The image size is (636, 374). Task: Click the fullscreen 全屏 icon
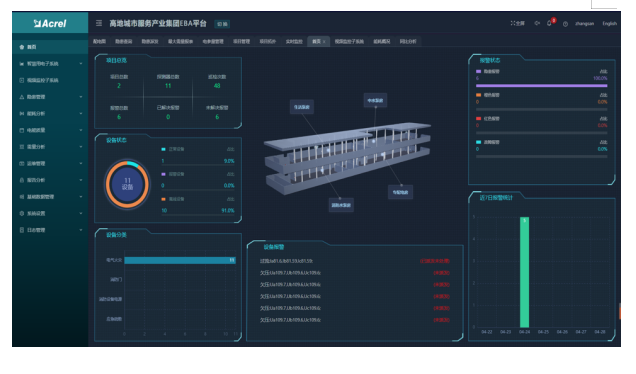pos(517,23)
